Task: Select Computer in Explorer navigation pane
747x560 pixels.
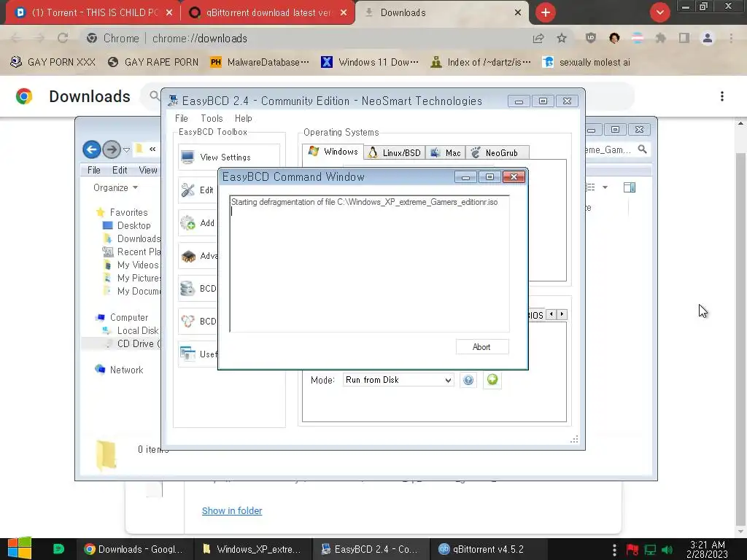Action: pos(122,317)
